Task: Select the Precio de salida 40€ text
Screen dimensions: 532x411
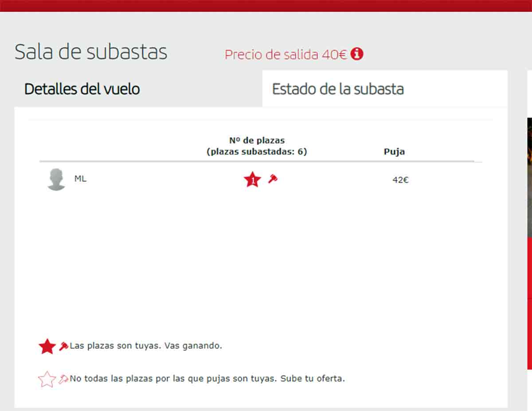Action: pos(286,55)
